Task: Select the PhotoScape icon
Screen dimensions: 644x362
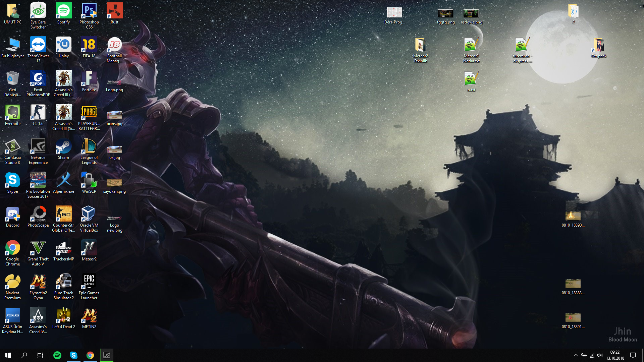Action: click(x=38, y=217)
